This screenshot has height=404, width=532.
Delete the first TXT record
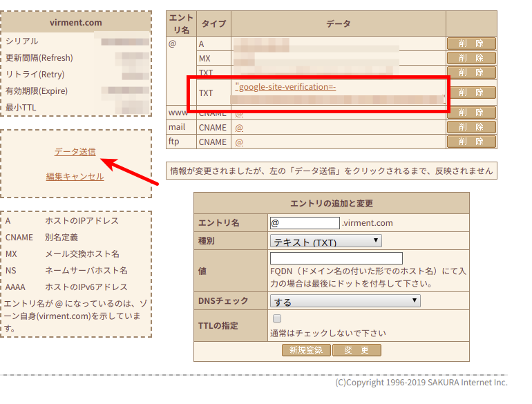[471, 73]
